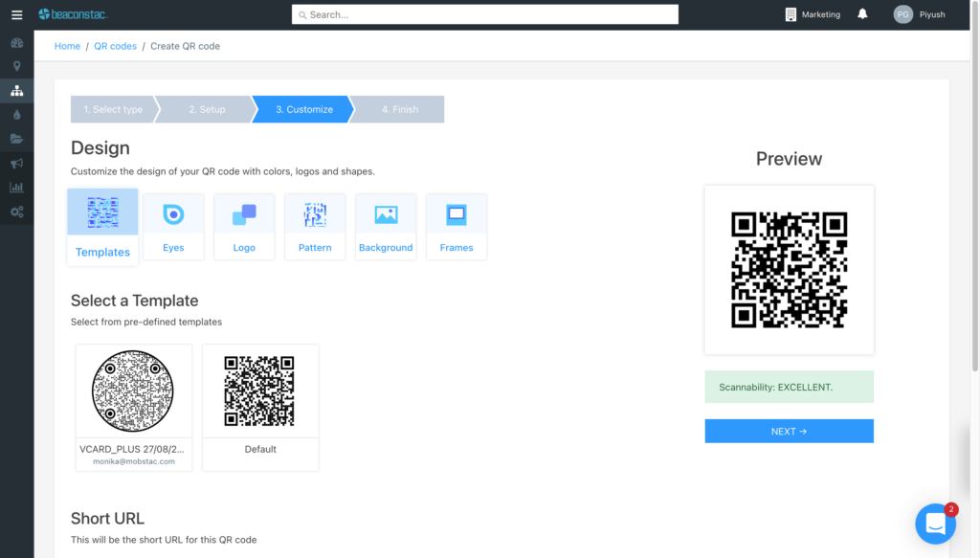Open the Pattern design options
The height and width of the screenshot is (558, 980).
(x=315, y=226)
